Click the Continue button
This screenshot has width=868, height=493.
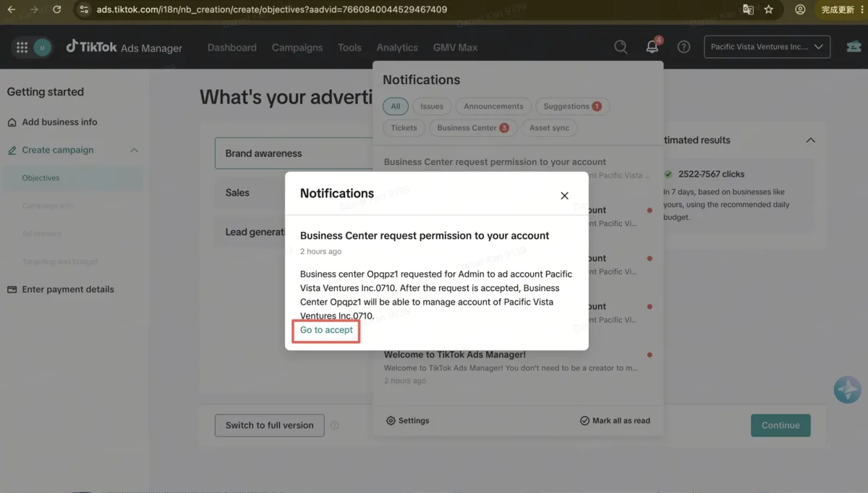click(x=780, y=425)
